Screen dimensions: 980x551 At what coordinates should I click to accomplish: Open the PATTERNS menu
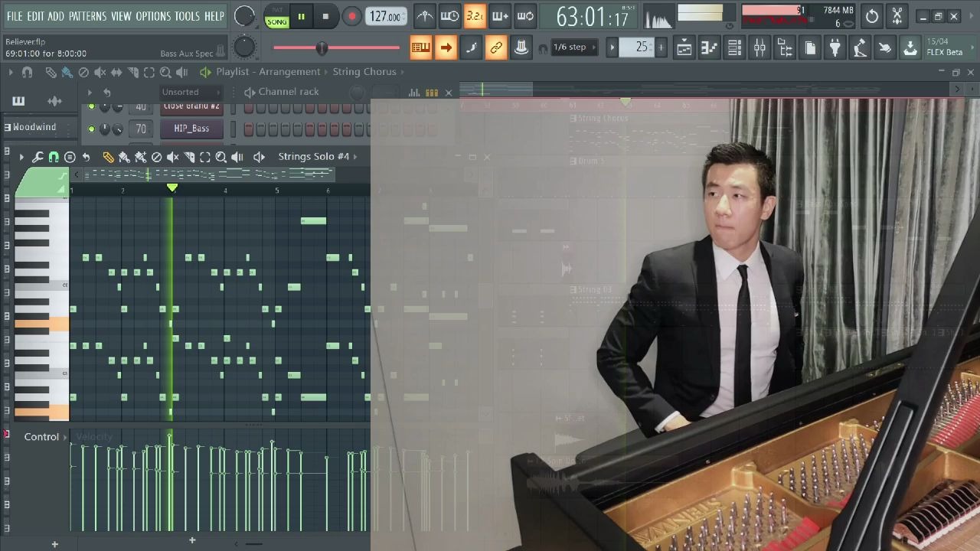click(87, 16)
